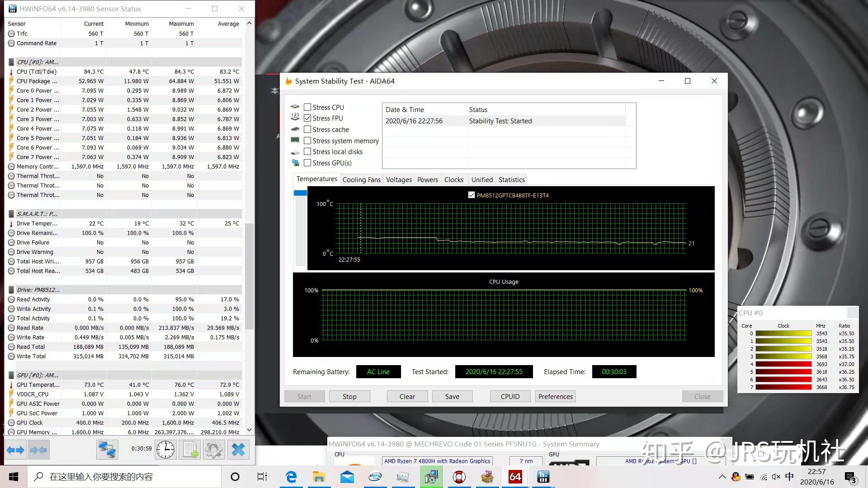Image resolution: width=868 pixels, height=488 pixels.
Task: Enable the Stress CPU checkbox
Action: 307,107
